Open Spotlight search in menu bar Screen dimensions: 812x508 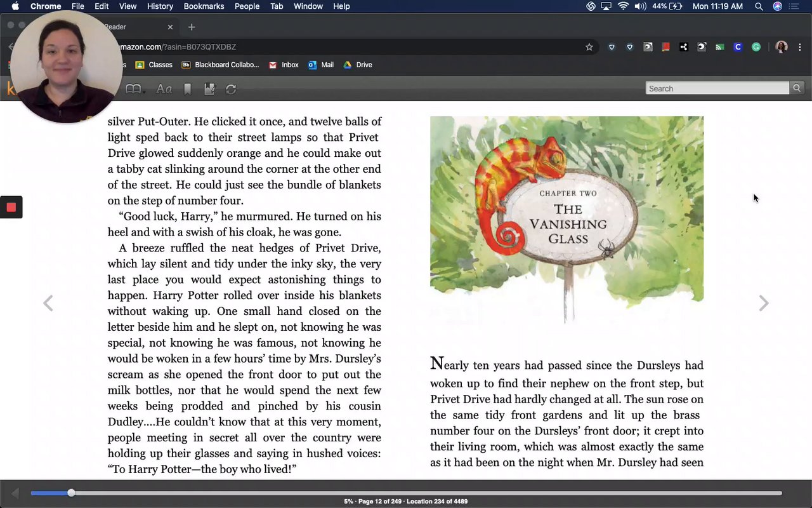click(x=759, y=6)
